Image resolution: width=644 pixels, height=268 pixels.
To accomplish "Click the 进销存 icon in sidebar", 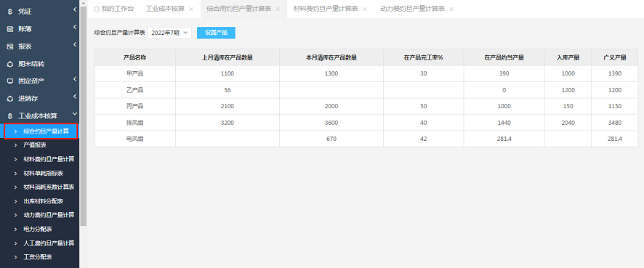I will 10,99.
